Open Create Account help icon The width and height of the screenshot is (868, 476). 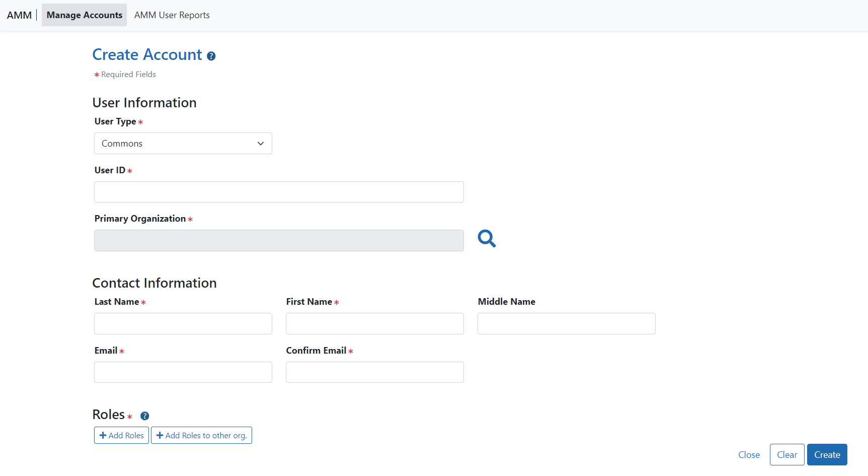(x=211, y=56)
